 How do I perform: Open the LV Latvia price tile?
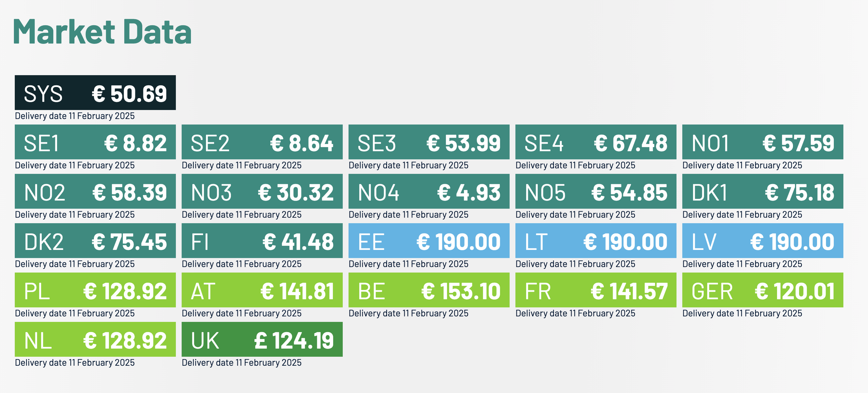[x=763, y=240]
